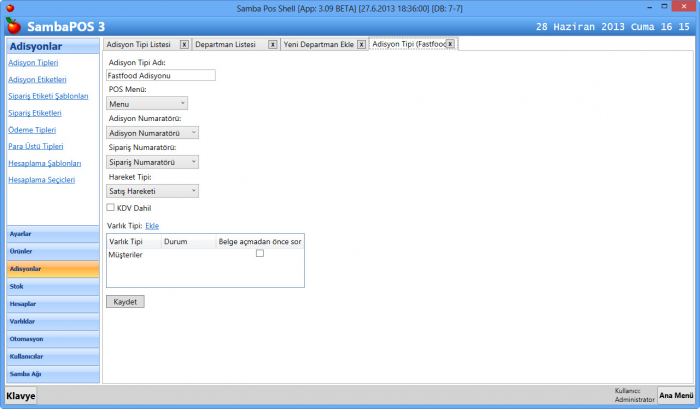Close the Adisyon Tipi Fastfood tab

point(451,44)
